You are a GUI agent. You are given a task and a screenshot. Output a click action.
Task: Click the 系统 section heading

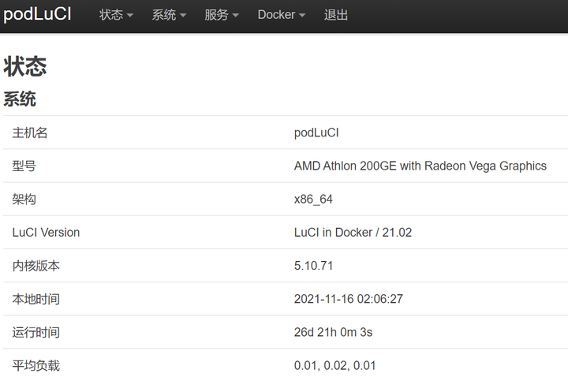click(x=20, y=99)
